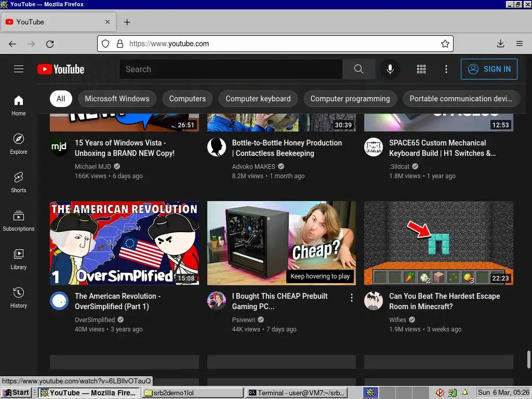532x399 pixels.
Task: Open Library in sidebar
Action: click(x=19, y=259)
